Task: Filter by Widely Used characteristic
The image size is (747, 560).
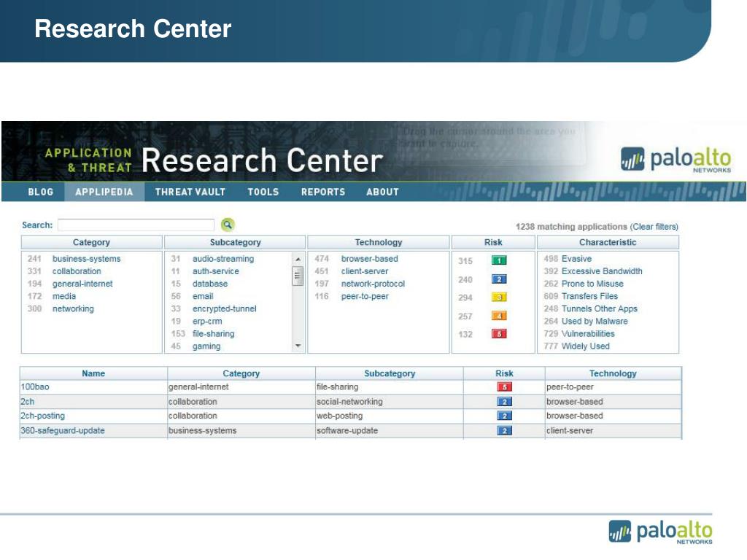Action: (586, 346)
